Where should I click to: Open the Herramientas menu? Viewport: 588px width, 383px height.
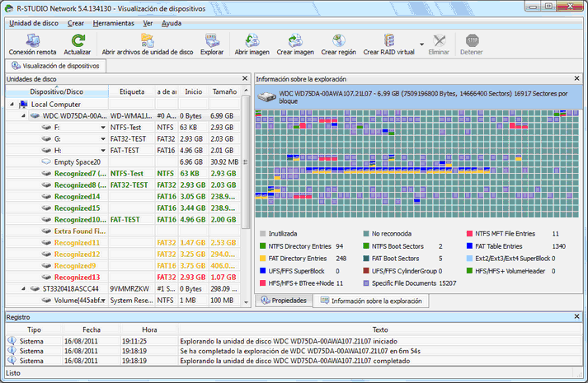pyautogui.click(x=115, y=23)
